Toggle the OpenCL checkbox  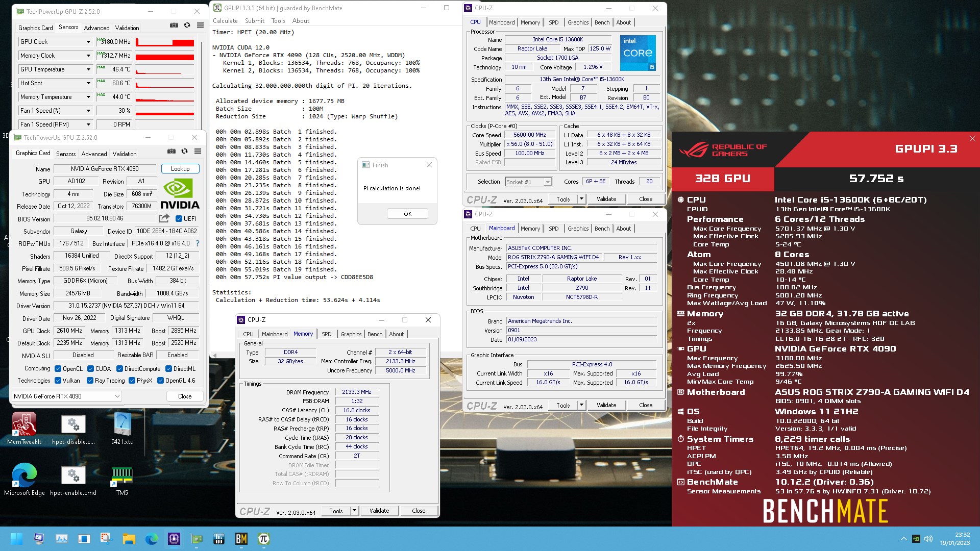(58, 369)
